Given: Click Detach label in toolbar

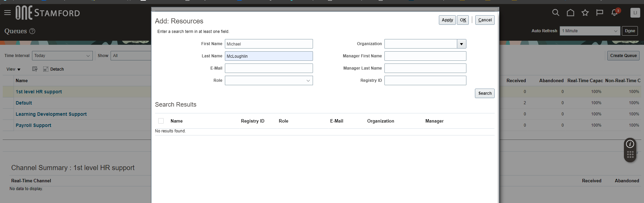Looking at the screenshot, I should 57,69.
